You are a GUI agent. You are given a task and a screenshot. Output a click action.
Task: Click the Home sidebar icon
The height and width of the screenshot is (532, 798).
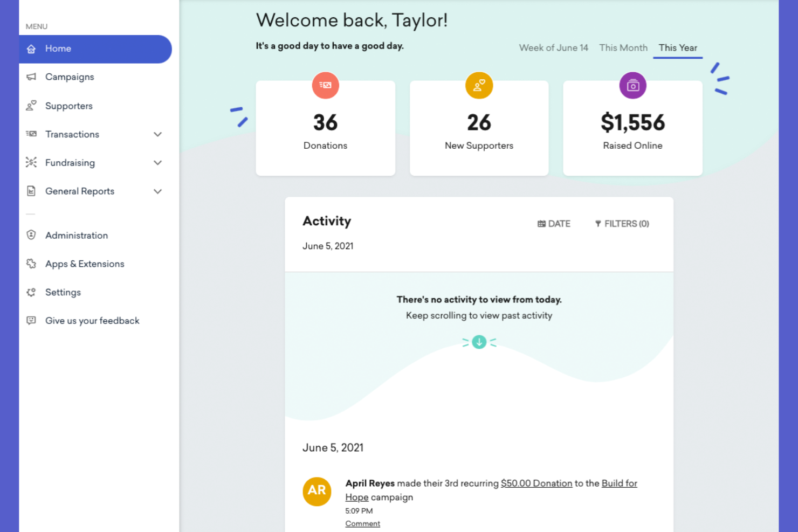pyautogui.click(x=31, y=49)
